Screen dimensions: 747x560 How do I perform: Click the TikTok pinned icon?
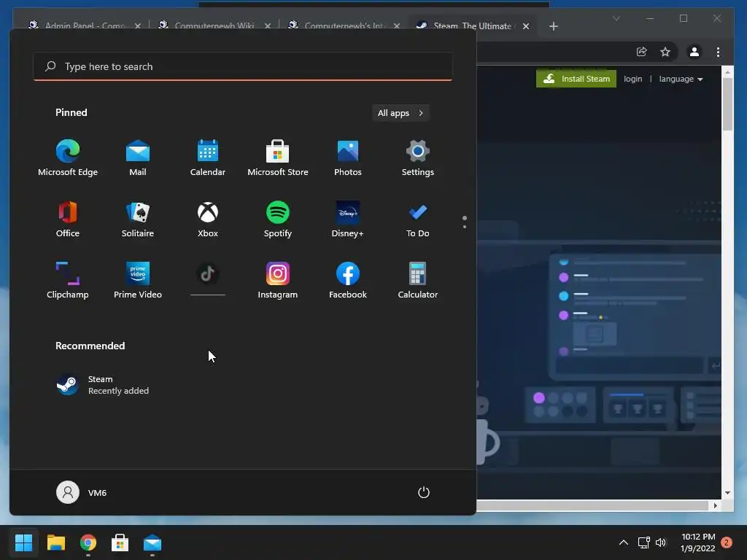pyautogui.click(x=208, y=274)
